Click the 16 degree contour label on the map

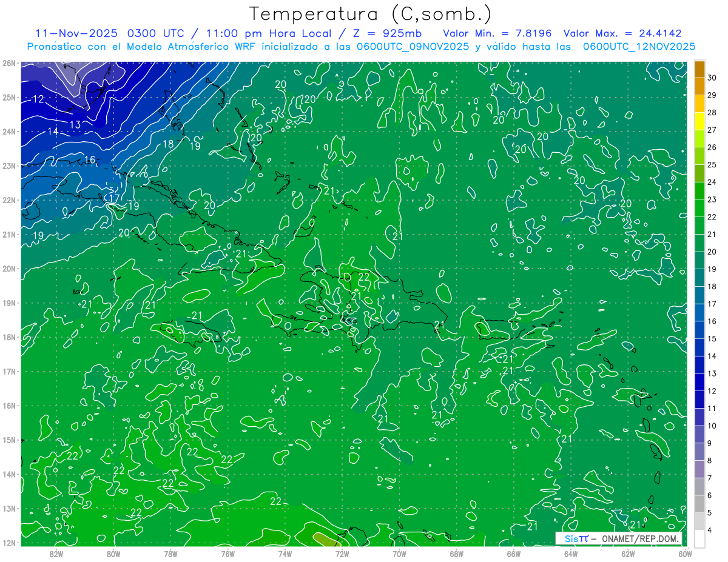coord(90,159)
